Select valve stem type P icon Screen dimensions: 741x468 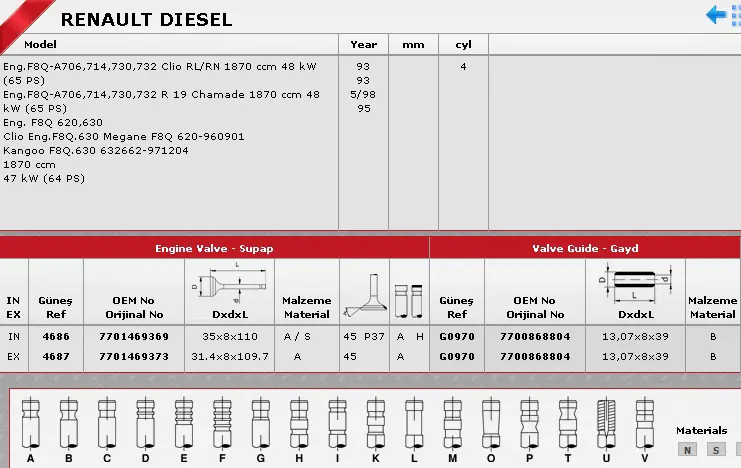528,425
